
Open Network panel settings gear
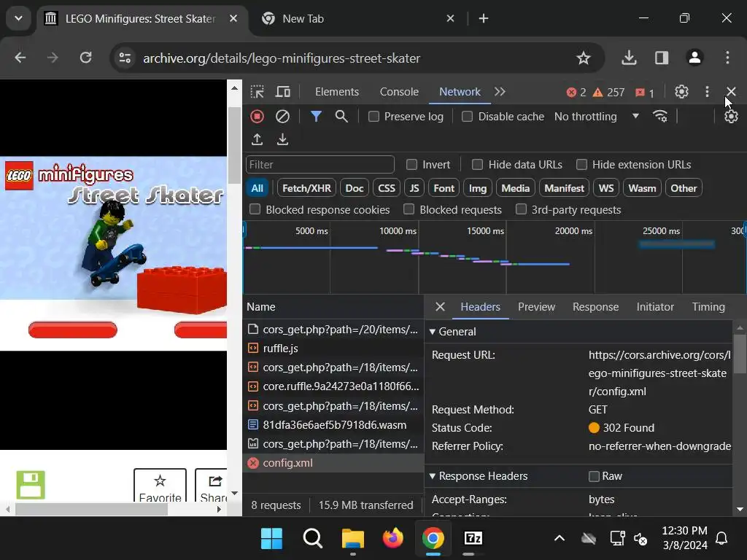pos(731,116)
